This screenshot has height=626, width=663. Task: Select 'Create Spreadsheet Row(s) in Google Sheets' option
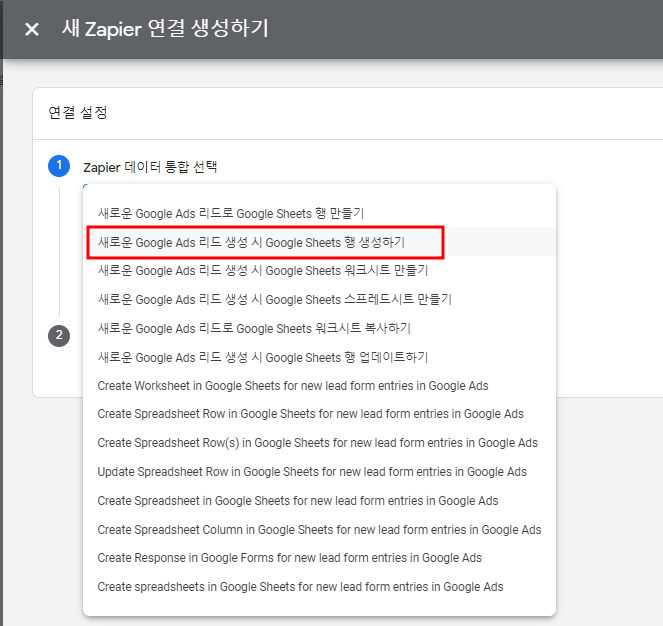[319, 443]
